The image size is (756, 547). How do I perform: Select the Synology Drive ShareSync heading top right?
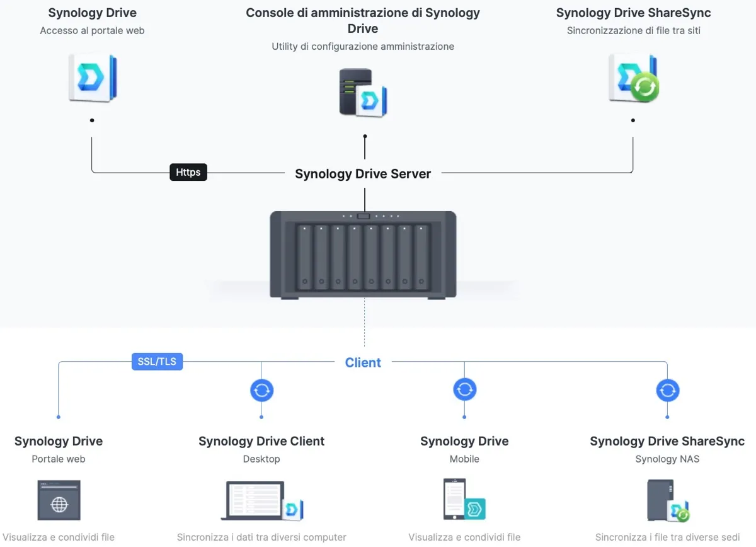click(x=633, y=12)
